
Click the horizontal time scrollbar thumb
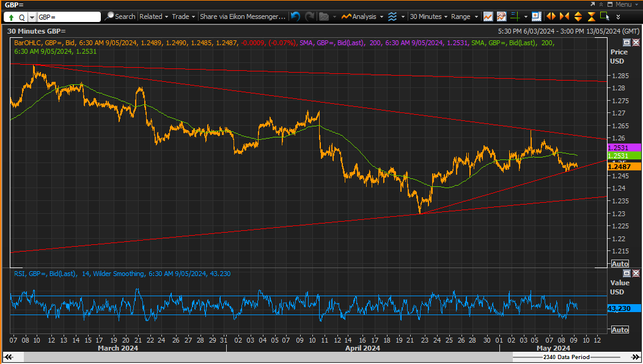click(x=268, y=357)
